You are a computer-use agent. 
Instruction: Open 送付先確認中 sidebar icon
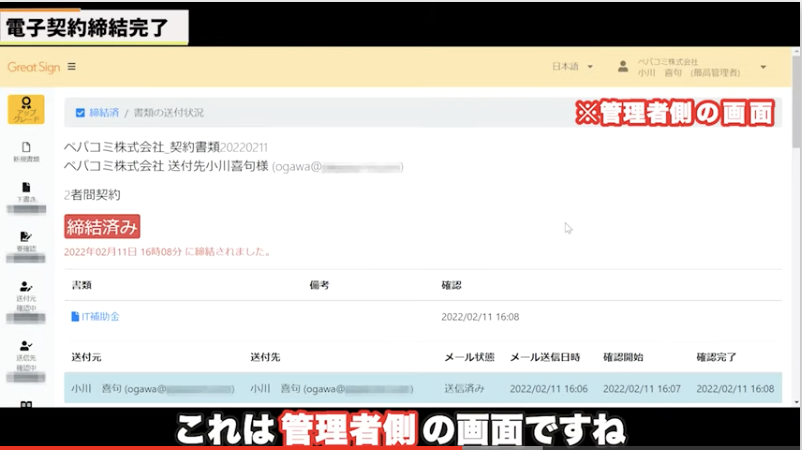(x=25, y=350)
